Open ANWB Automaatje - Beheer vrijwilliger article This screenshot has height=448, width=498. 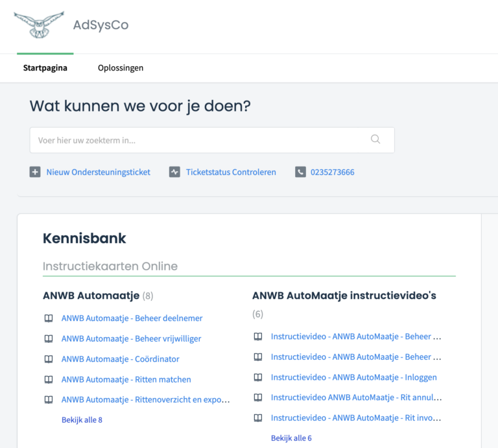131,338
